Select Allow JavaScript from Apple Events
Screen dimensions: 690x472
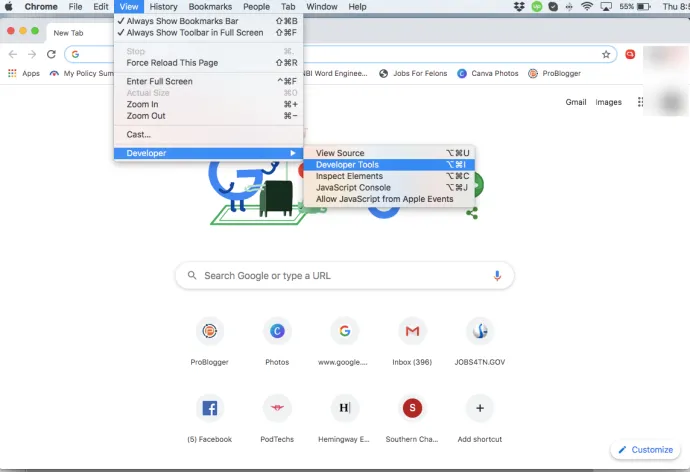point(389,199)
